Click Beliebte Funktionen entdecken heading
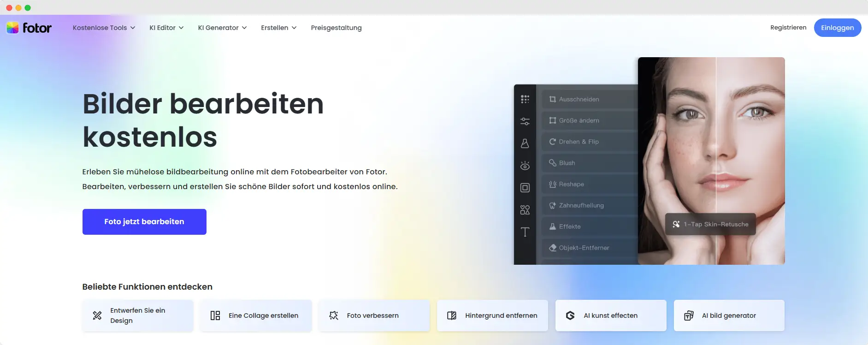Viewport: 868px width, 345px height. coord(148,287)
